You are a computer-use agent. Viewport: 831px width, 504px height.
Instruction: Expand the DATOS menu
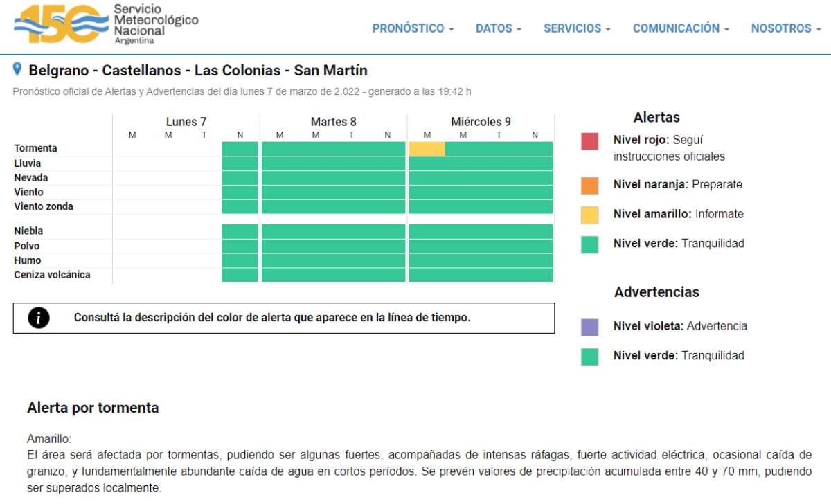[498, 28]
